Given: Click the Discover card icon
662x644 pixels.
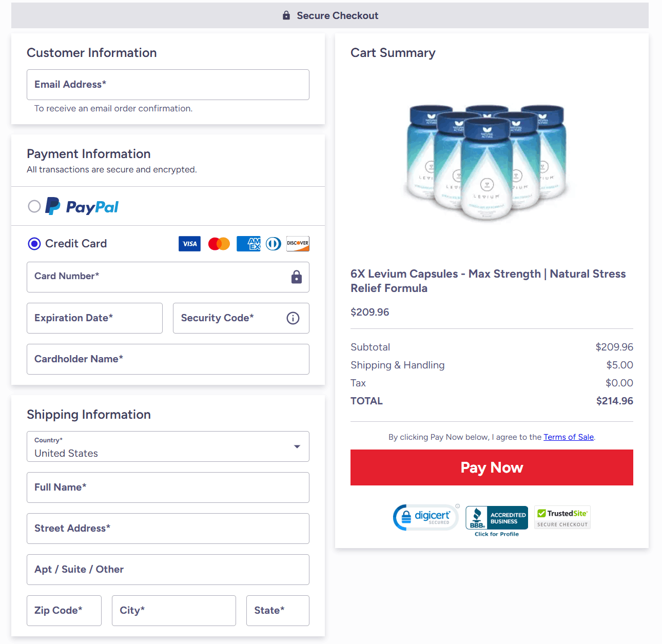Looking at the screenshot, I should pyautogui.click(x=298, y=244).
